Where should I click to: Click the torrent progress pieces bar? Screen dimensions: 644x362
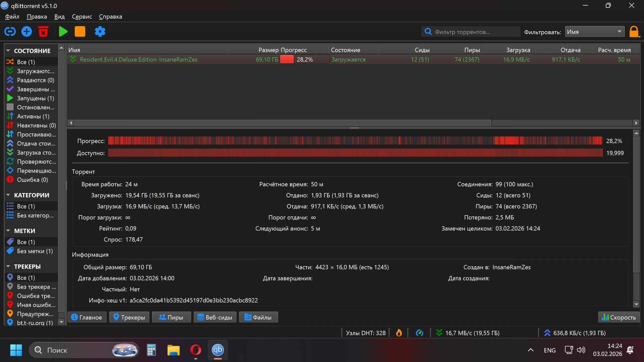(355, 141)
